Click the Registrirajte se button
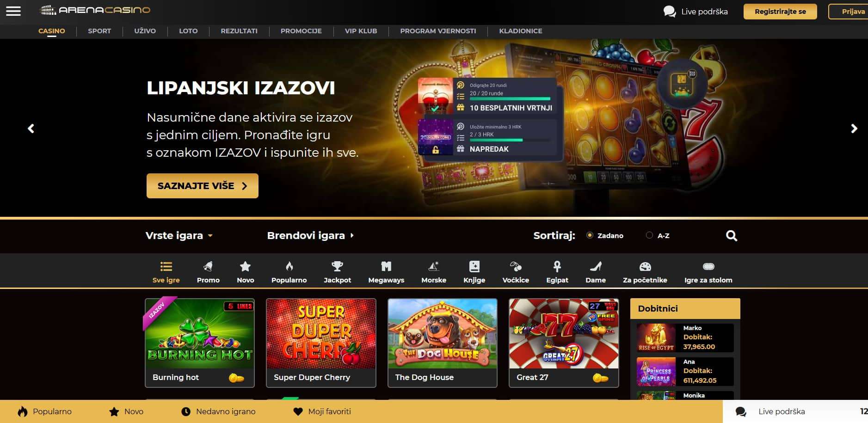Screen dimensions: 868x423 click(780, 12)
